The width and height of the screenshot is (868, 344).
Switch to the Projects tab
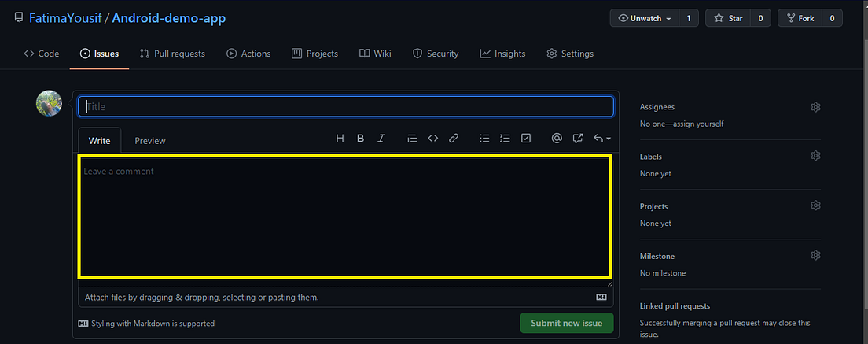[x=315, y=54]
